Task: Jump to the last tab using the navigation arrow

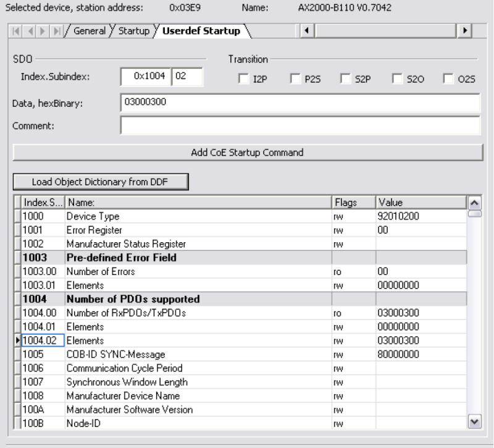Action: [x=57, y=32]
